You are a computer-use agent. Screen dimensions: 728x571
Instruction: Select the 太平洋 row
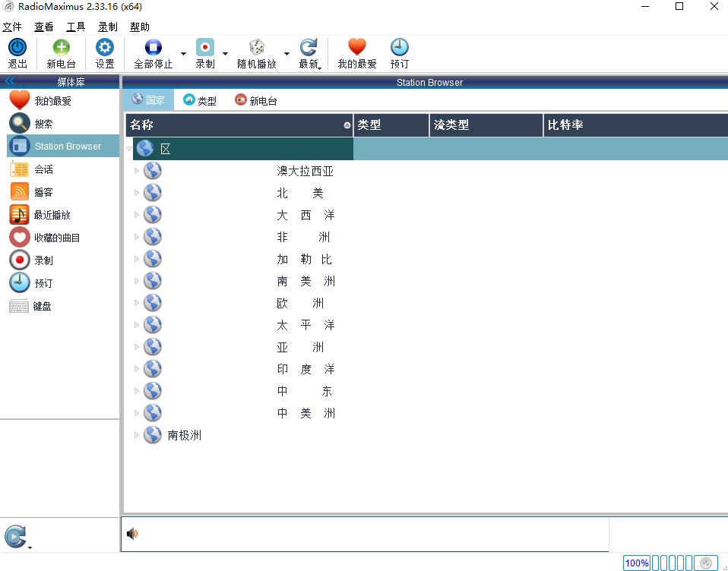pos(426,325)
